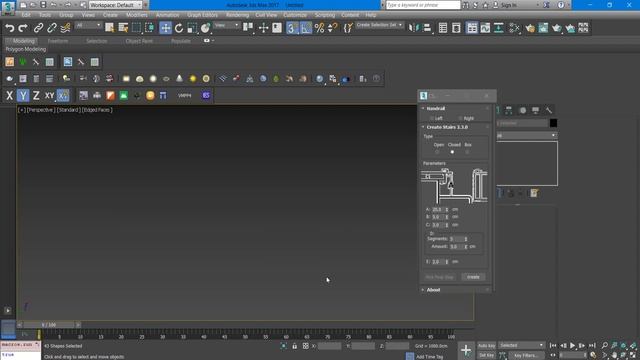
Task: Restrict to X axis constraint
Action: point(9,96)
